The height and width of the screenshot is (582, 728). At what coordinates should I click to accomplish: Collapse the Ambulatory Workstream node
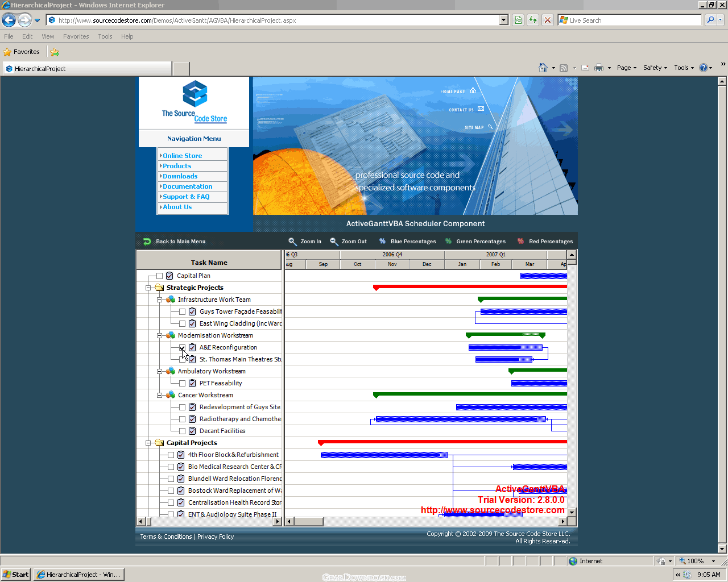coord(159,372)
